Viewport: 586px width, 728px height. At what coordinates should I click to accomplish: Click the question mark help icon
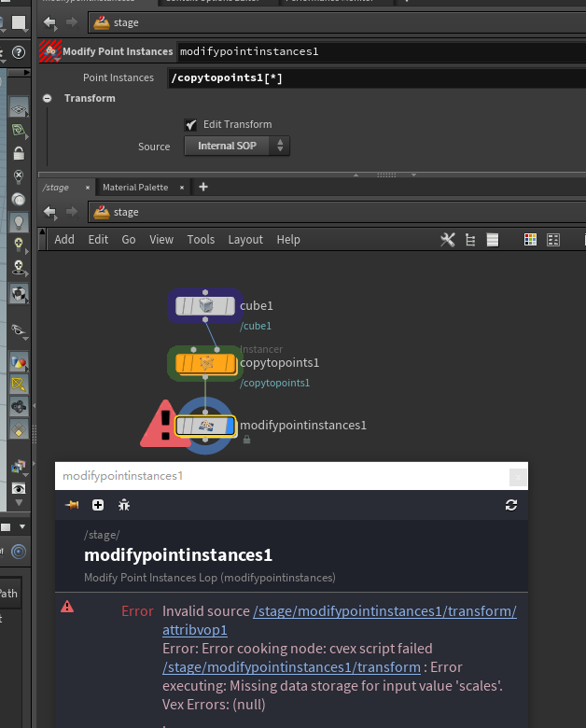(x=19, y=52)
